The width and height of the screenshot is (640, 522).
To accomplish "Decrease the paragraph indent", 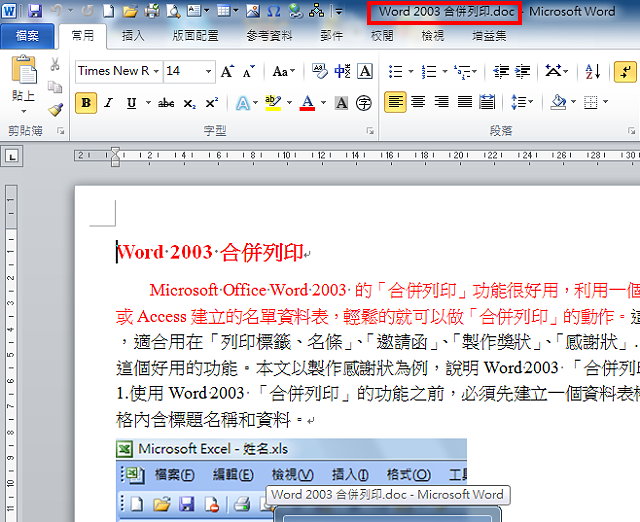I will [501, 71].
